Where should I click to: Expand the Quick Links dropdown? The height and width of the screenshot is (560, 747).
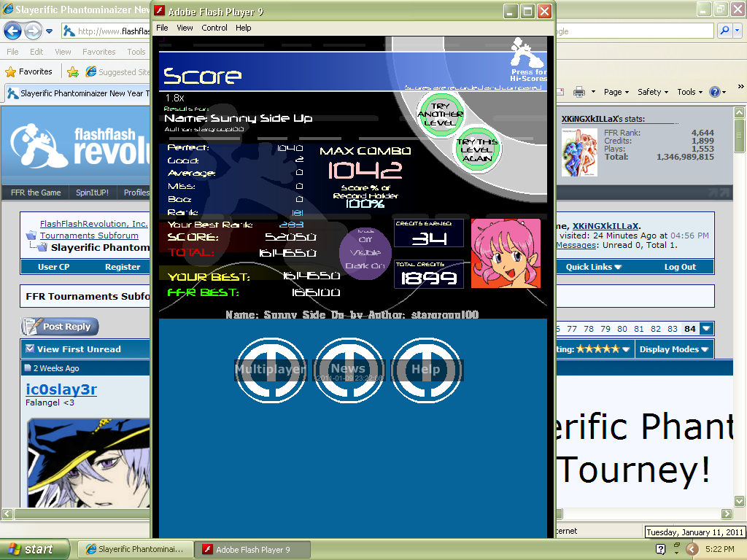click(594, 267)
